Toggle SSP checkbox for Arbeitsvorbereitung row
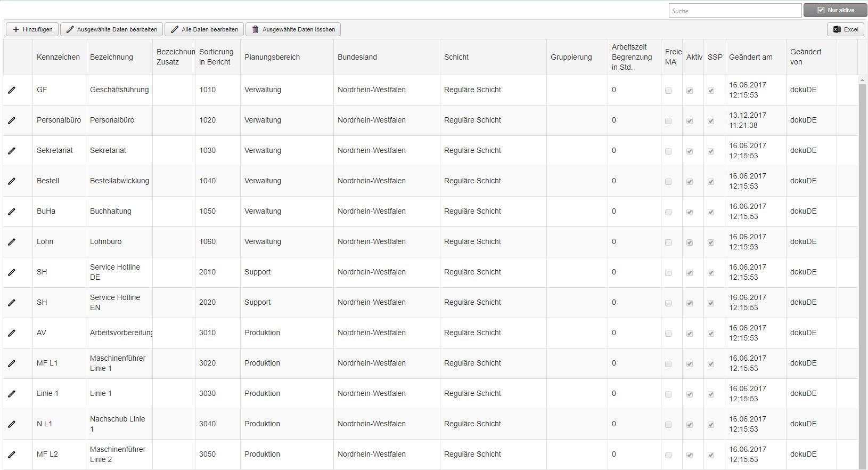This screenshot has height=470, width=868. point(711,334)
